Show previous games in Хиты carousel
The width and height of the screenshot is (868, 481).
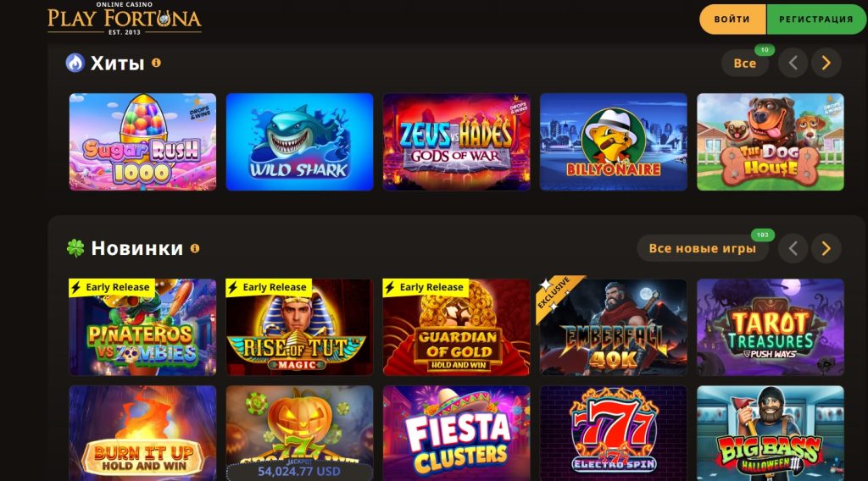(x=793, y=63)
